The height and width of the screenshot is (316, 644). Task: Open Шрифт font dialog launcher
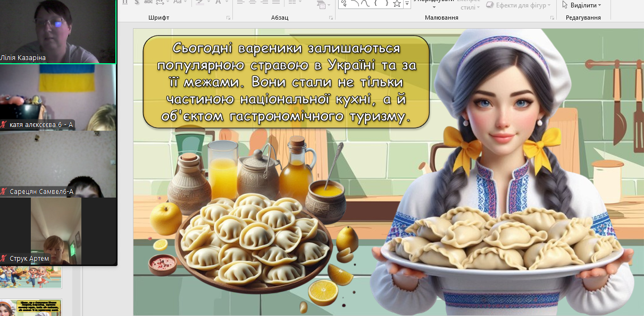point(228,18)
